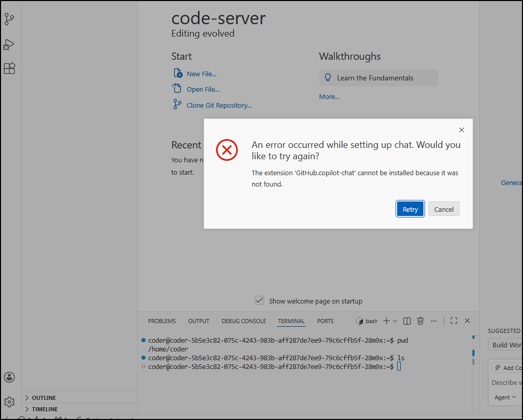
Task: Open the Extensions view
Action: click(x=9, y=68)
